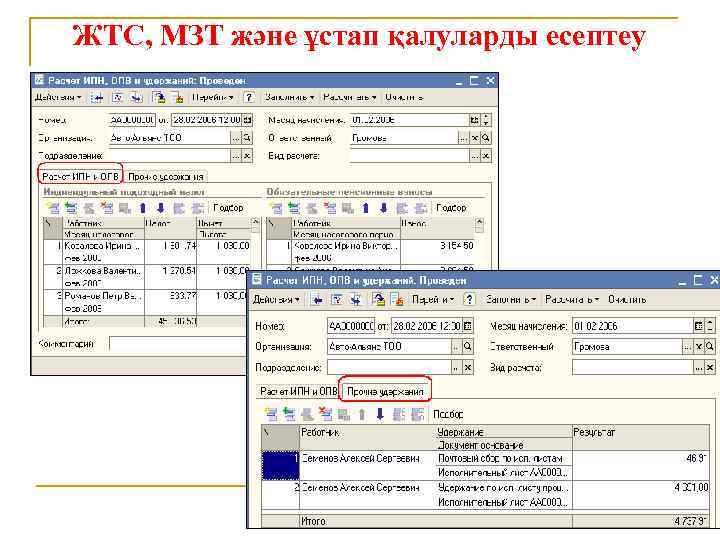This screenshot has width=720, height=540.
Task: Copy row icon with green plus, front window table
Action: [289, 414]
